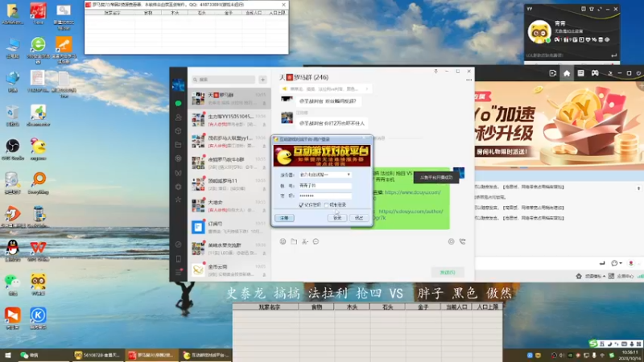
Task: Select the top selected group chat in list
Action: click(229, 98)
